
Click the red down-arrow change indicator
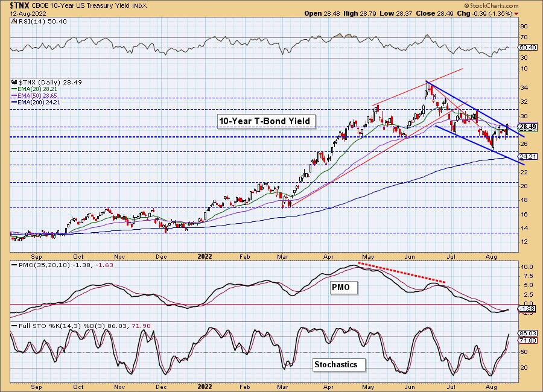tap(516, 14)
